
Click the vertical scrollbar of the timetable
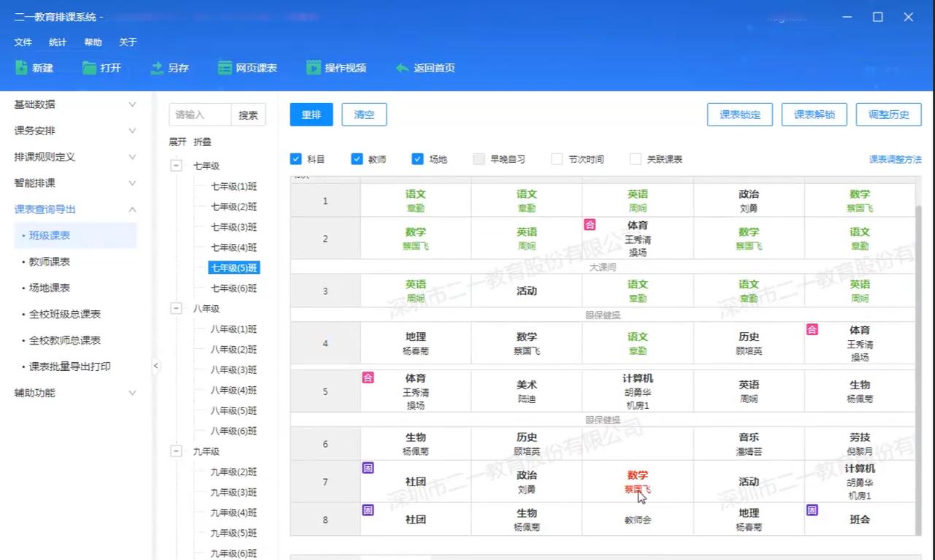pos(918,369)
